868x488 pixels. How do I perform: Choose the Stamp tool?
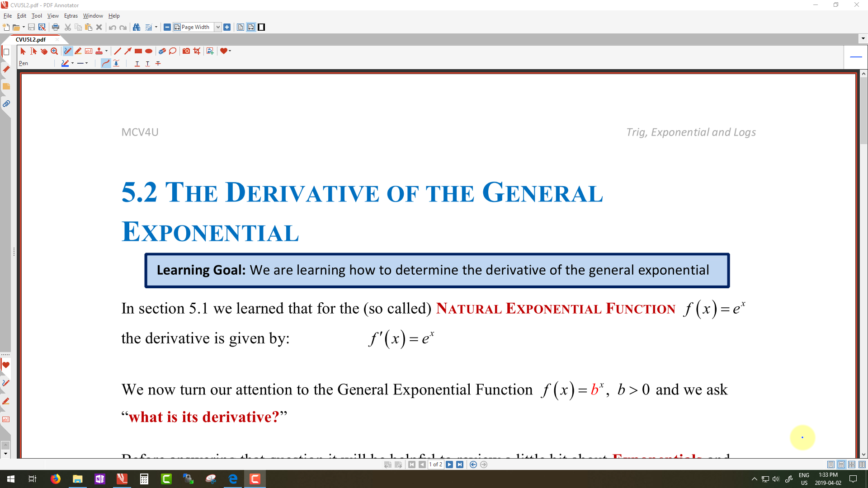tap(99, 51)
